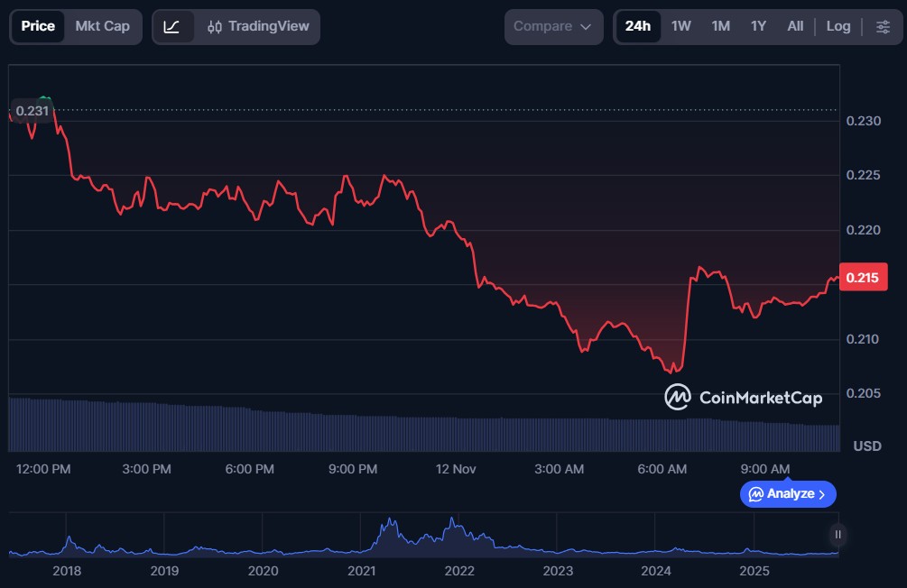Click the red 0.215 current price tag
Viewport: 907px width, 588px height.
864,278
